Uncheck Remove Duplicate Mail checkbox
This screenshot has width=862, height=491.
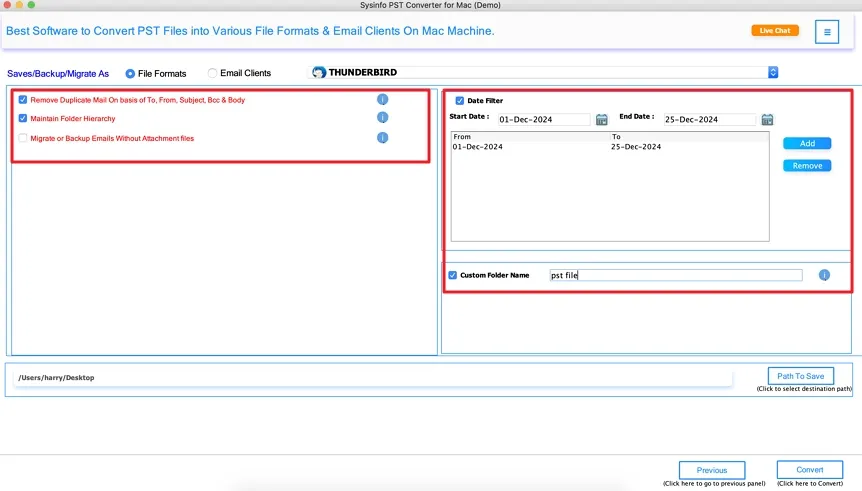(23, 100)
